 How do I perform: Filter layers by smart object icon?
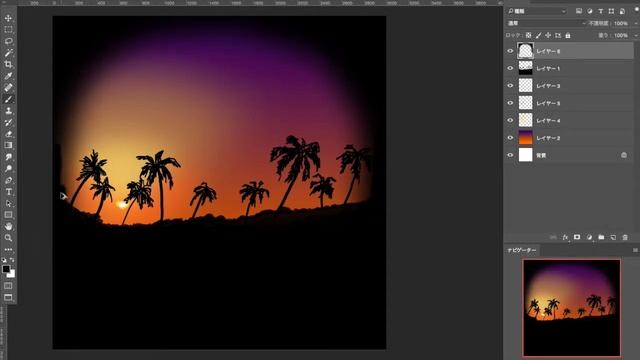tap(622, 11)
